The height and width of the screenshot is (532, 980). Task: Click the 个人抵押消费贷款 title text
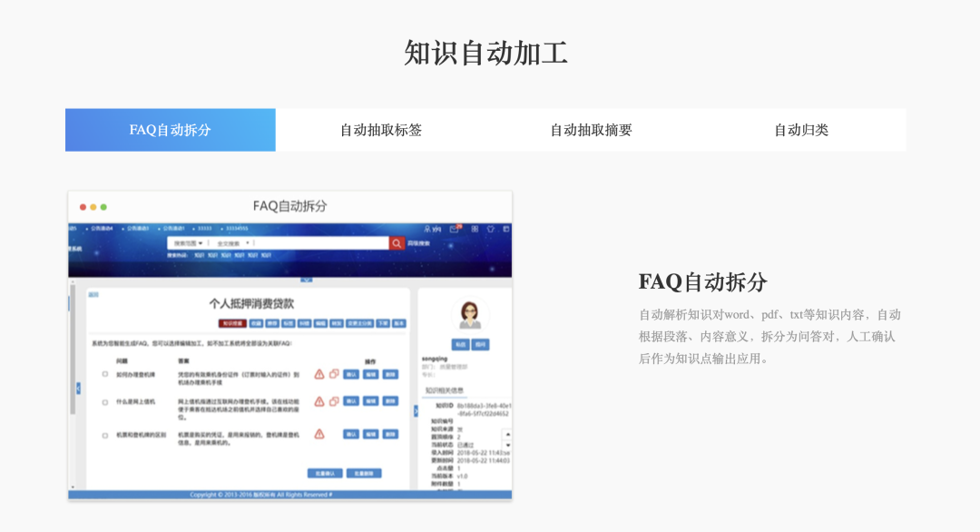coord(251,304)
